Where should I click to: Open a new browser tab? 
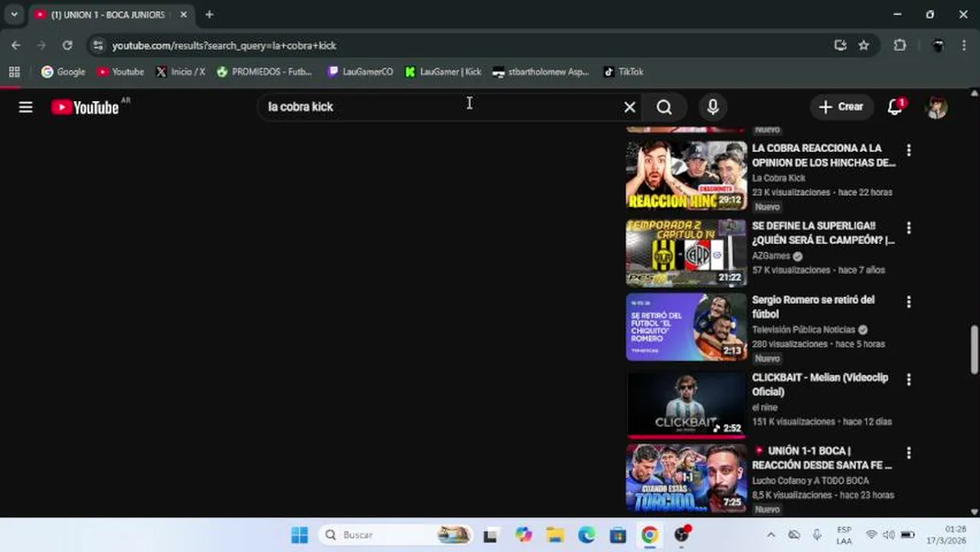point(209,15)
